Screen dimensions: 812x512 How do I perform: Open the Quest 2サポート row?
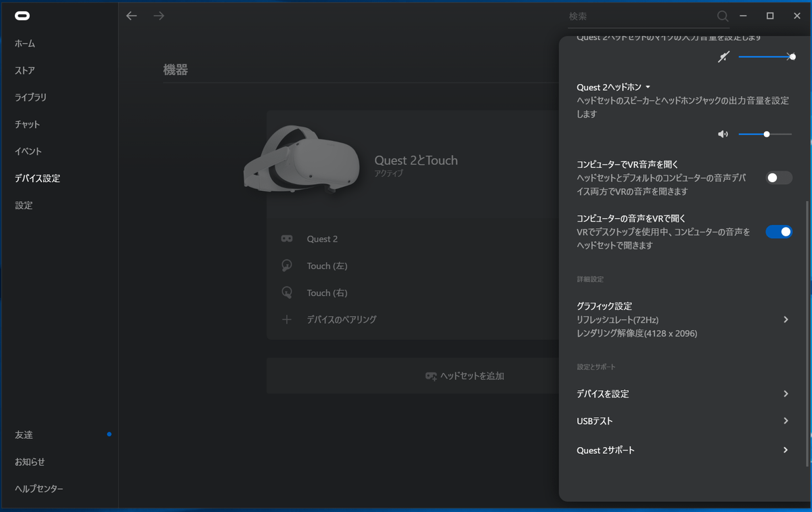tap(683, 450)
